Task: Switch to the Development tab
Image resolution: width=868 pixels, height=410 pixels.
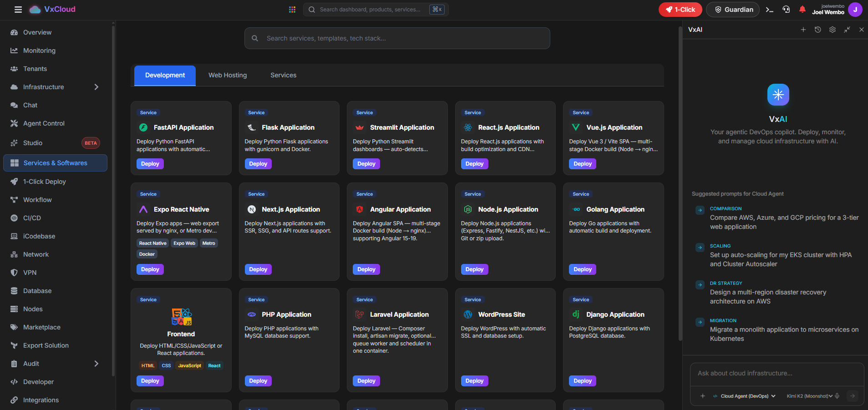Action: [x=165, y=76]
